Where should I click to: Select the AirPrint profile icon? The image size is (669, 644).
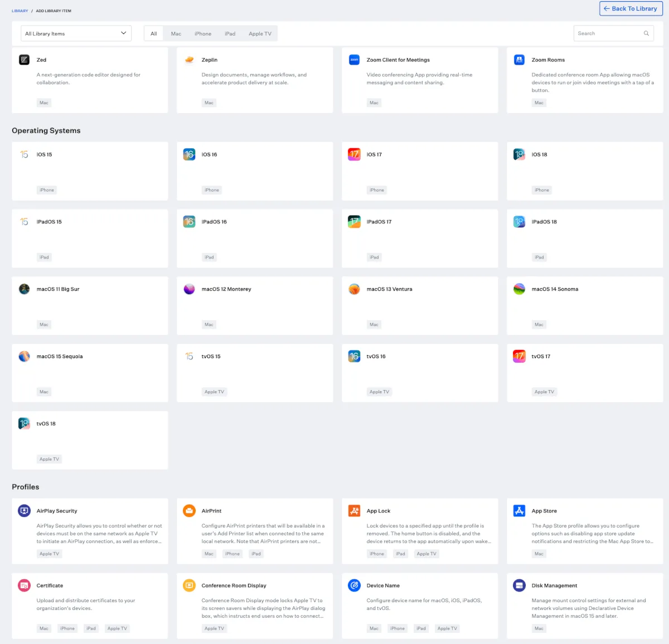pyautogui.click(x=189, y=511)
